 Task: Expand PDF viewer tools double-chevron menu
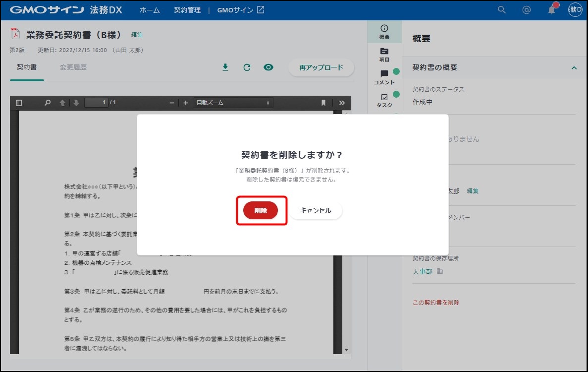[341, 103]
